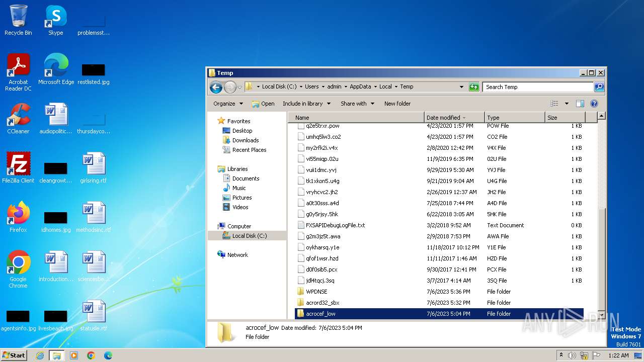Click the AppData breadcrumb segment
644x362 pixels.
360,86
